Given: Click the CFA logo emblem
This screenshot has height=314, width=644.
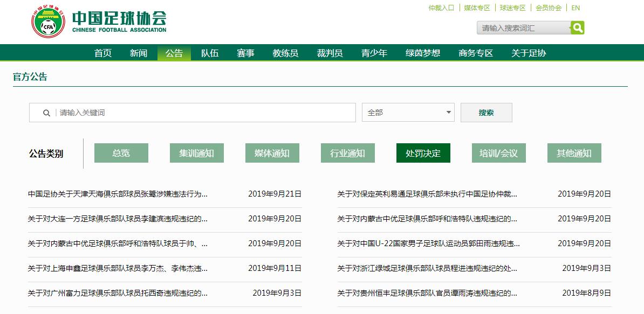Looking at the screenshot, I should 47,22.
